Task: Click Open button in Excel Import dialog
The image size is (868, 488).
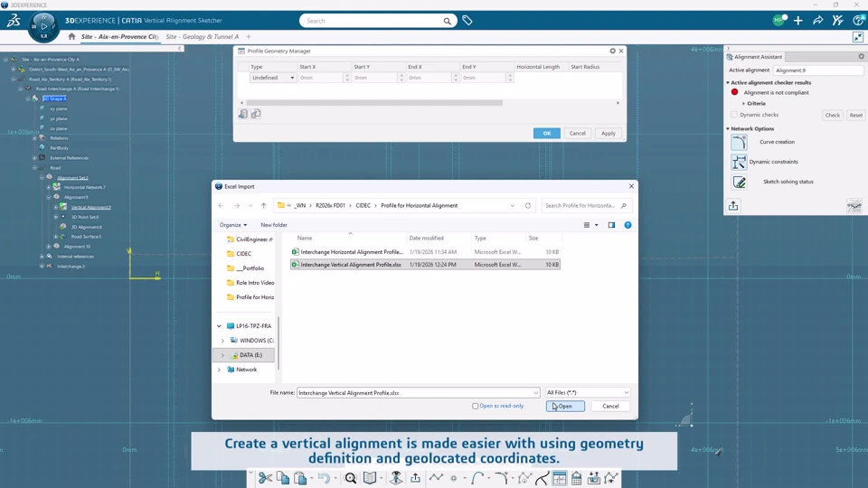Action: point(565,406)
